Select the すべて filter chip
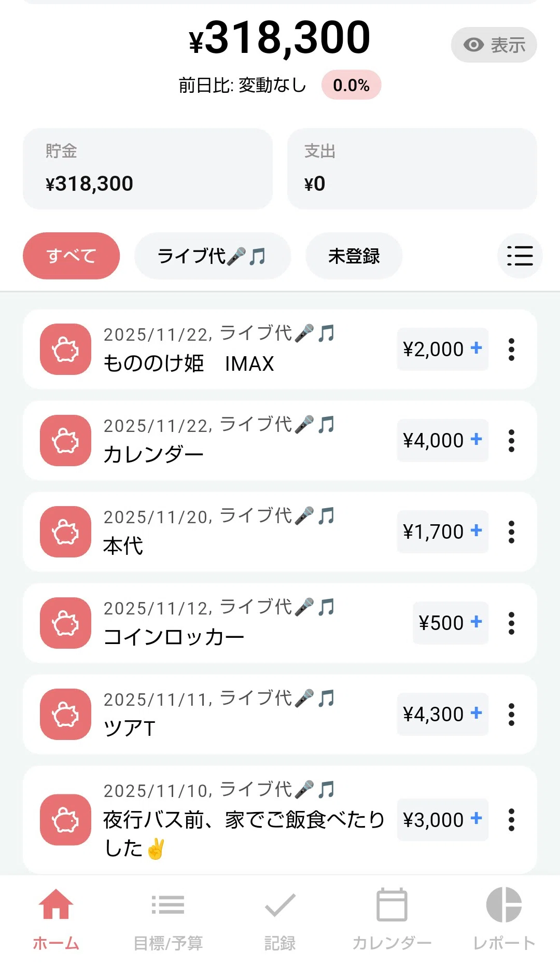Image resolution: width=560 pixels, height=965 pixels. tap(71, 256)
